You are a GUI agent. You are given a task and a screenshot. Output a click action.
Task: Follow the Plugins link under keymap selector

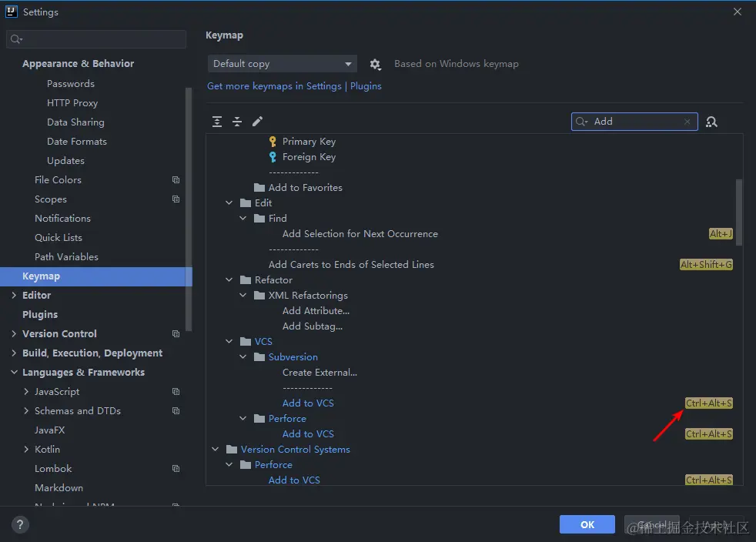[366, 85]
